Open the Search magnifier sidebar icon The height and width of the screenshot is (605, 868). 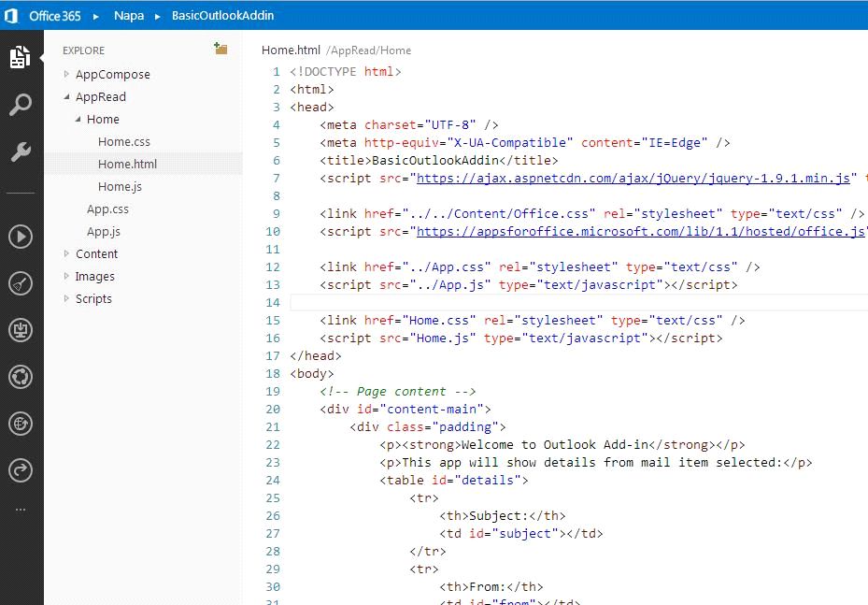(21, 104)
